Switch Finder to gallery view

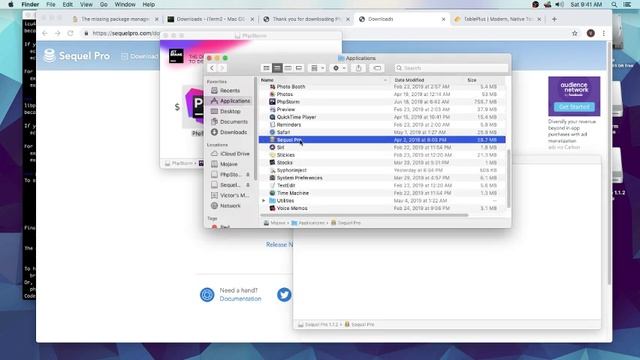299,68
